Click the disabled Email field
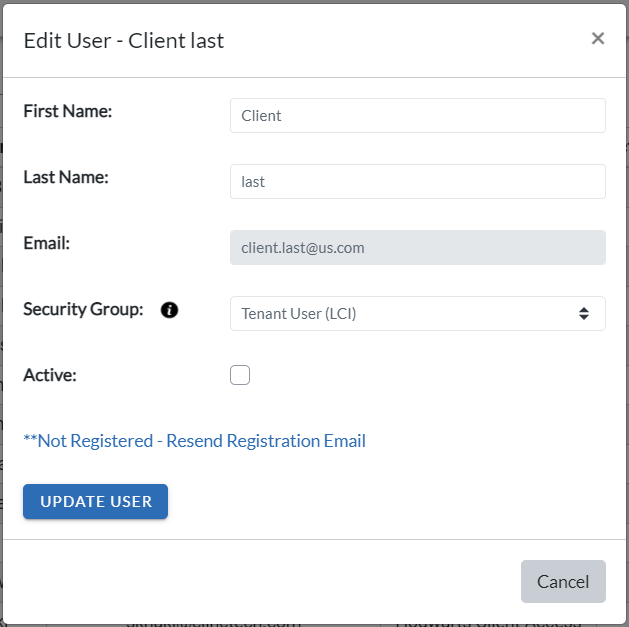The width and height of the screenshot is (629, 627). (x=417, y=248)
